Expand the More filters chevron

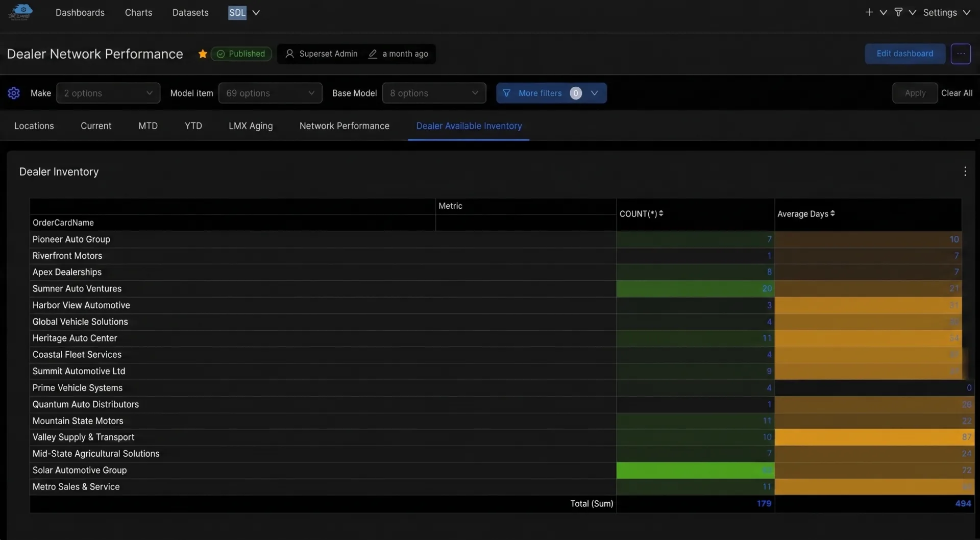[594, 93]
